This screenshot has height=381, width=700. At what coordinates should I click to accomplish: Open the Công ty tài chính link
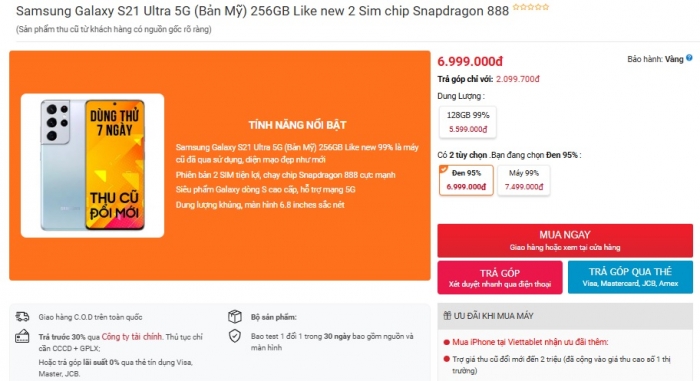pos(132,337)
